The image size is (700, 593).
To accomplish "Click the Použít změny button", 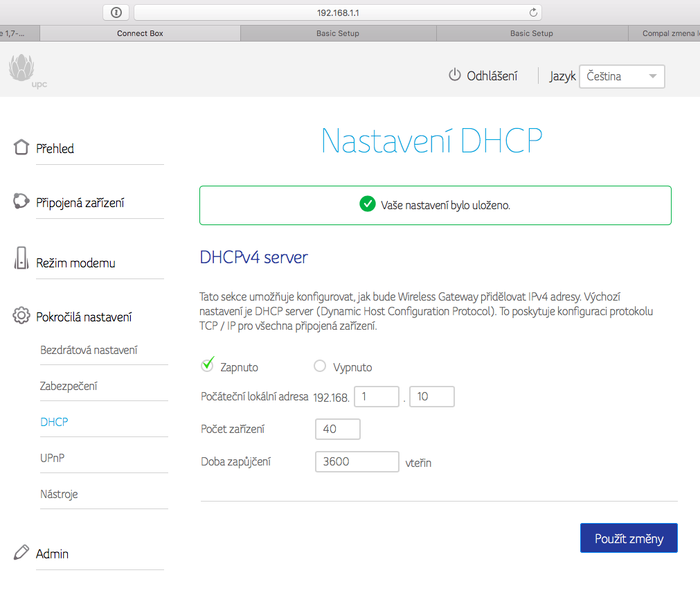I will 629,538.
